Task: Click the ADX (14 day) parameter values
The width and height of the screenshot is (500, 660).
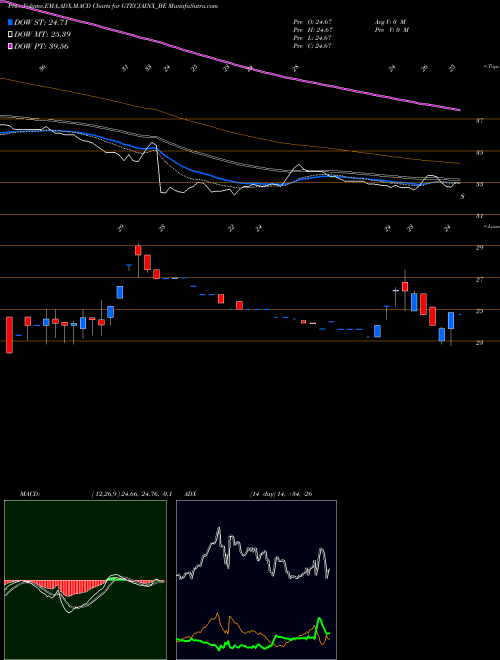Action: [x=280, y=494]
